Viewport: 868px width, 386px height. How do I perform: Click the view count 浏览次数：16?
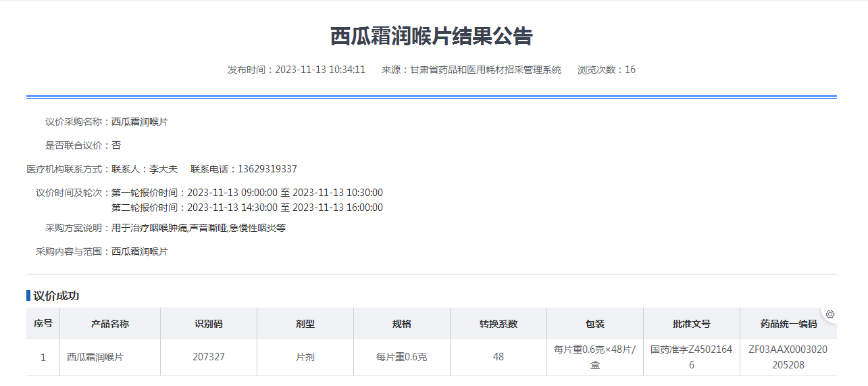[607, 70]
